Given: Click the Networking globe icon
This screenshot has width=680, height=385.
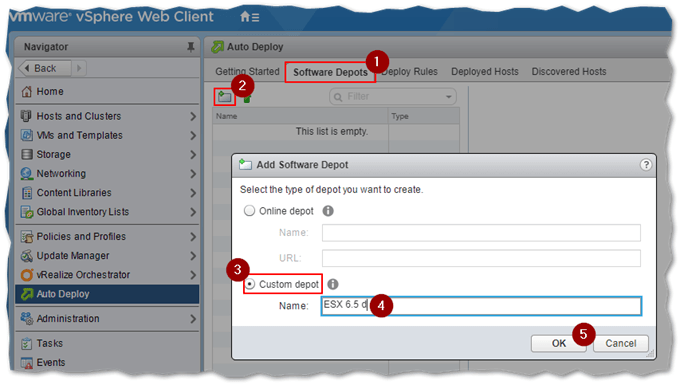Looking at the screenshot, I should point(26,173).
